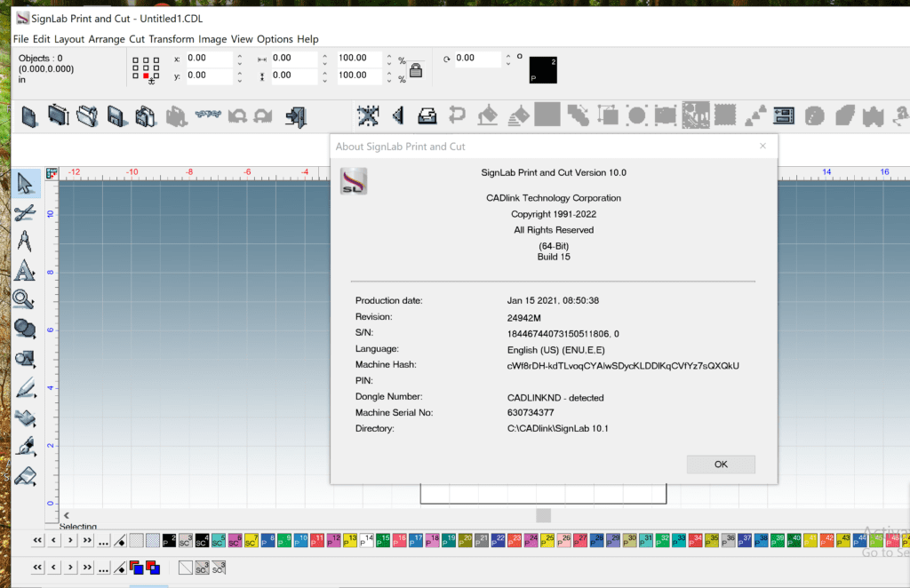The height and width of the screenshot is (588, 910).
Task: Select the arrow selection tool
Action: [25, 184]
